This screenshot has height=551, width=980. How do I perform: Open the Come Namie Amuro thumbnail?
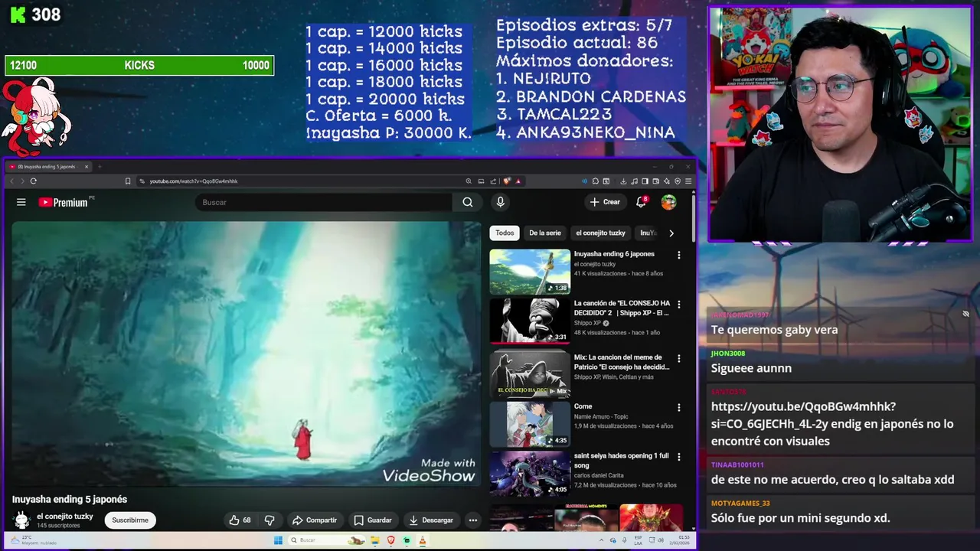(530, 423)
